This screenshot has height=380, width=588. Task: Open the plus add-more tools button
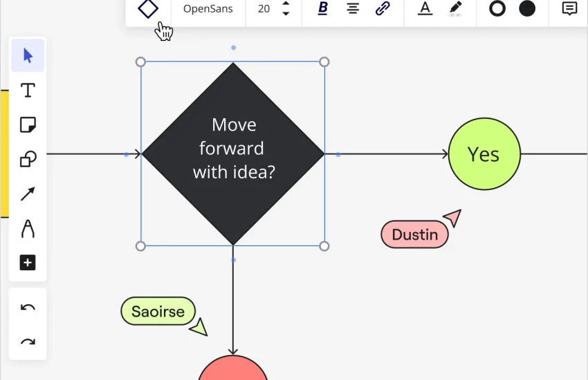[28, 263]
